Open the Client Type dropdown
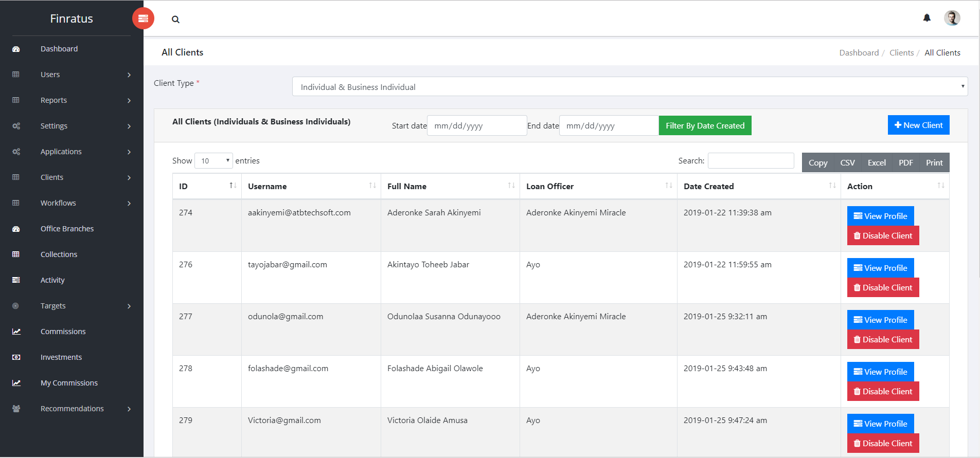The image size is (980, 458). click(x=630, y=87)
